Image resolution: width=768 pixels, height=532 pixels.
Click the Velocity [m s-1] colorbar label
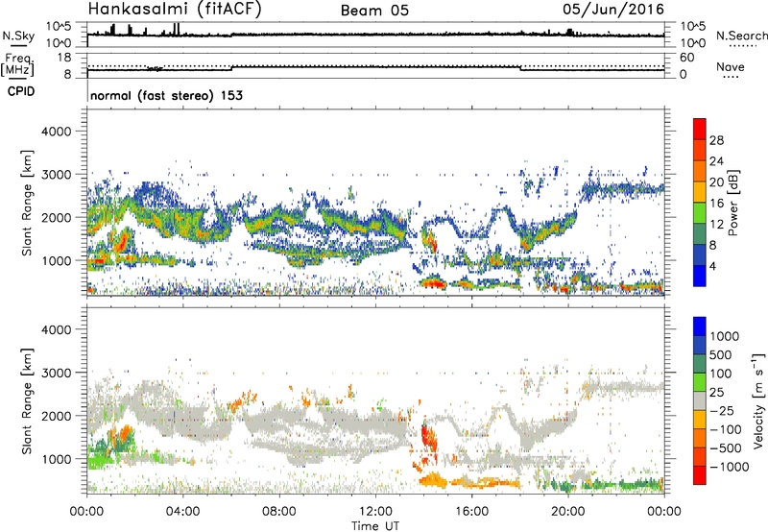[x=758, y=400]
